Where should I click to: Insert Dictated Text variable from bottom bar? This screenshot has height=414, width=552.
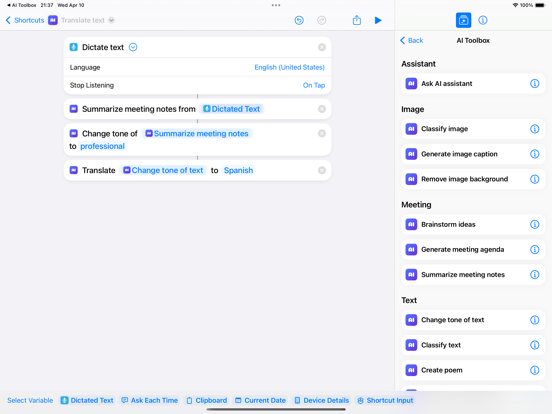87,400
